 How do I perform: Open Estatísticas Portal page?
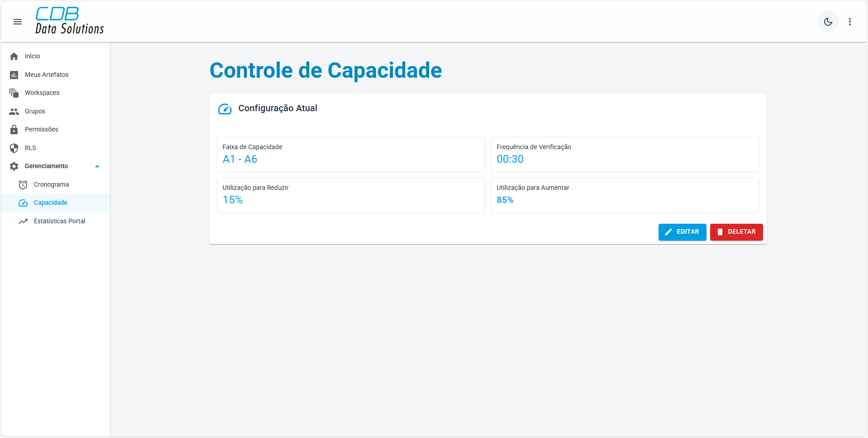tap(59, 221)
